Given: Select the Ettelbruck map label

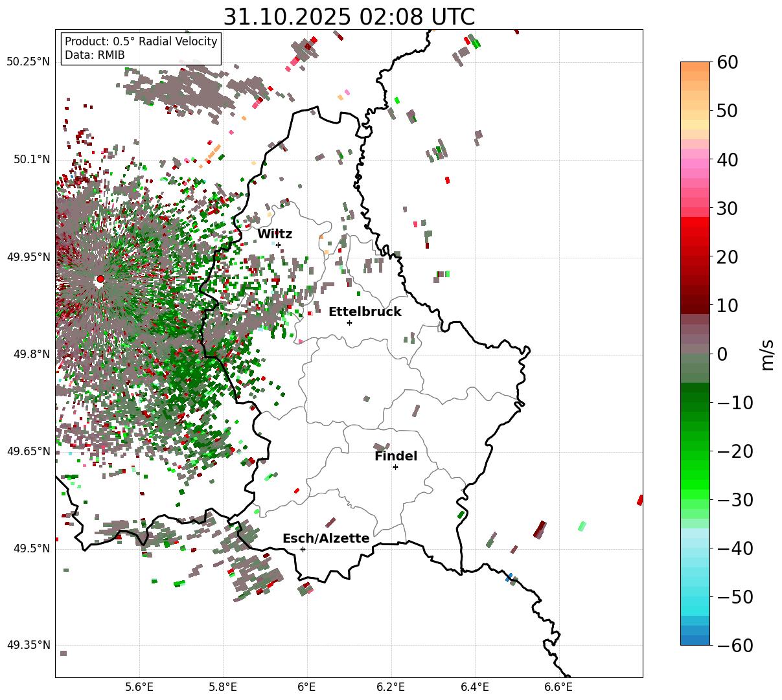Looking at the screenshot, I should click(x=365, y=312).
